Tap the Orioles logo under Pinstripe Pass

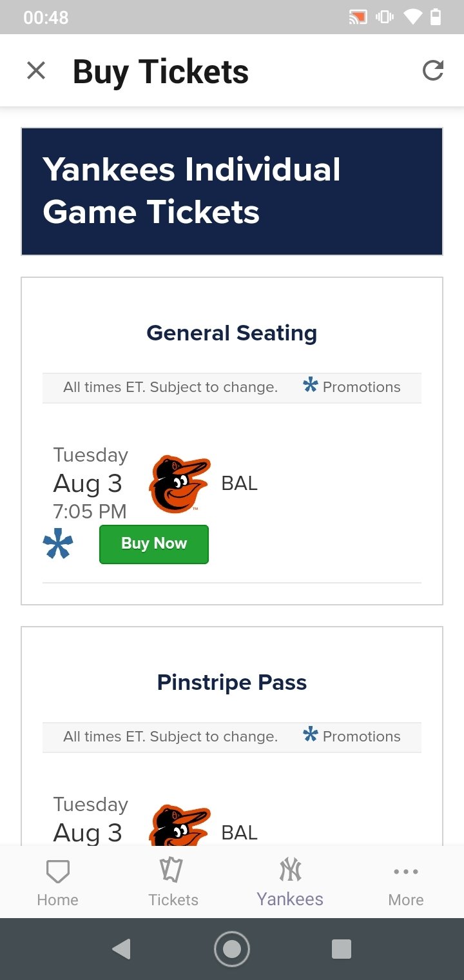click(x=179, y=825)
